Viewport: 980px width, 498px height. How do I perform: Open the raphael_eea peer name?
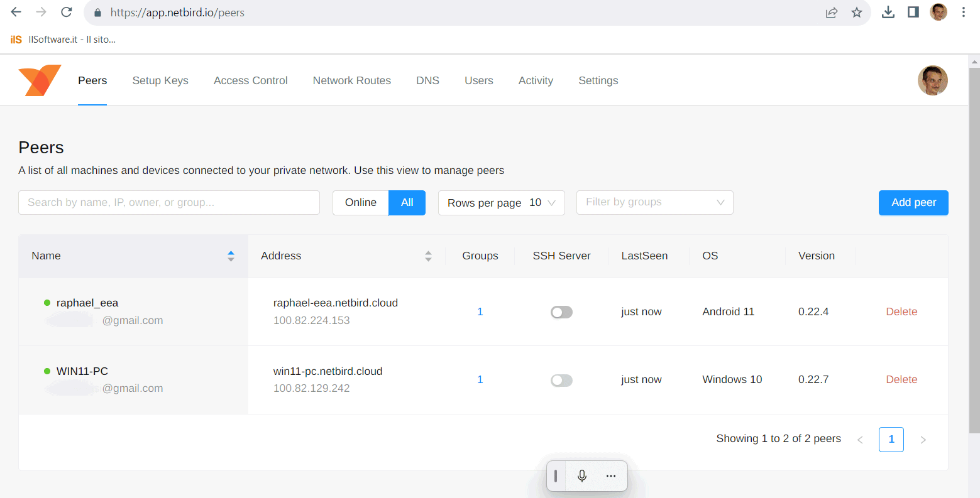coord(87,303)
